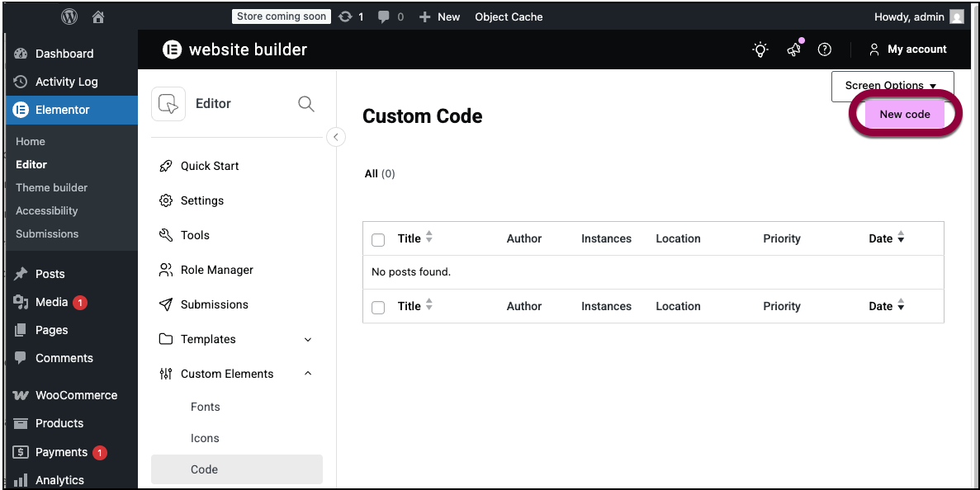Open the home site icon in admin bar
980x490 pixels.
coord(98,16)
